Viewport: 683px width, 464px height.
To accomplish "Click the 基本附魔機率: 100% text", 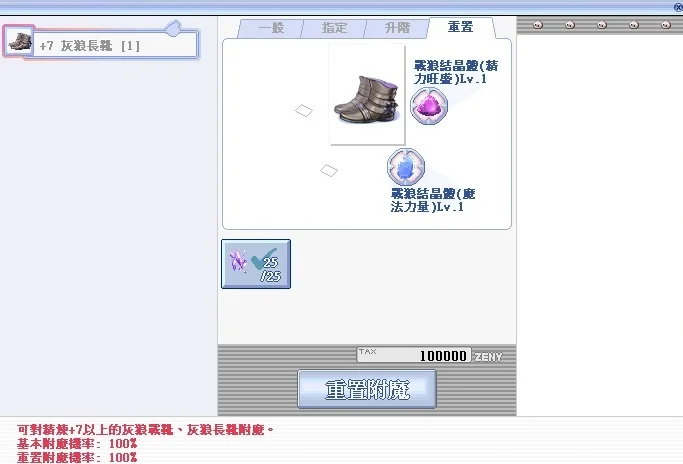I will tap(77, 444).
